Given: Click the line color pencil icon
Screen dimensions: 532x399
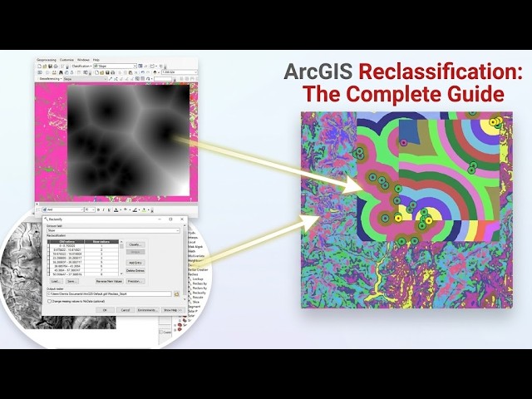Looking at the screenshot, I should coord(135,209).
